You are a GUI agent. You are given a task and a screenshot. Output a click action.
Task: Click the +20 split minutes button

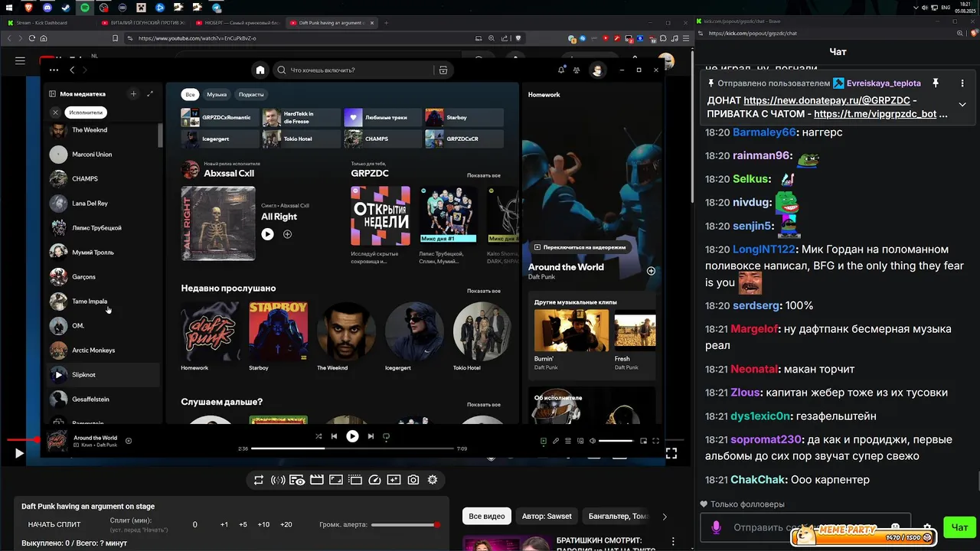[286, 524]
